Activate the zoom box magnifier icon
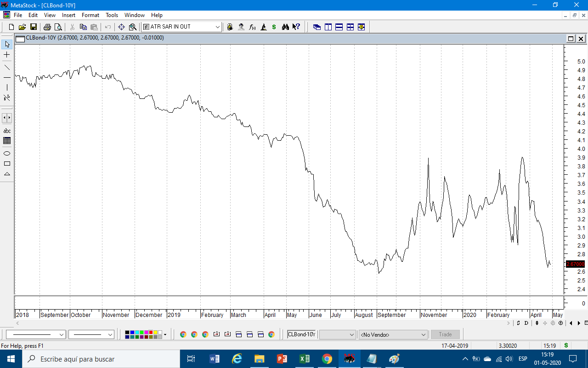Viewport: 588px width, 368px height. [x=133, y=27]
